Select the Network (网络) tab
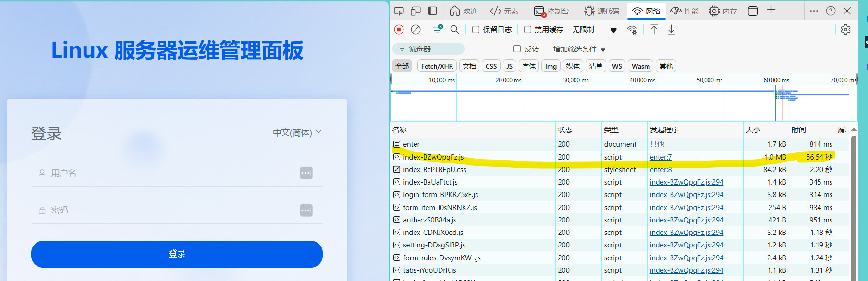Viewport: 868px width, 281px height. pyautogui.click(x=646, y=11)
